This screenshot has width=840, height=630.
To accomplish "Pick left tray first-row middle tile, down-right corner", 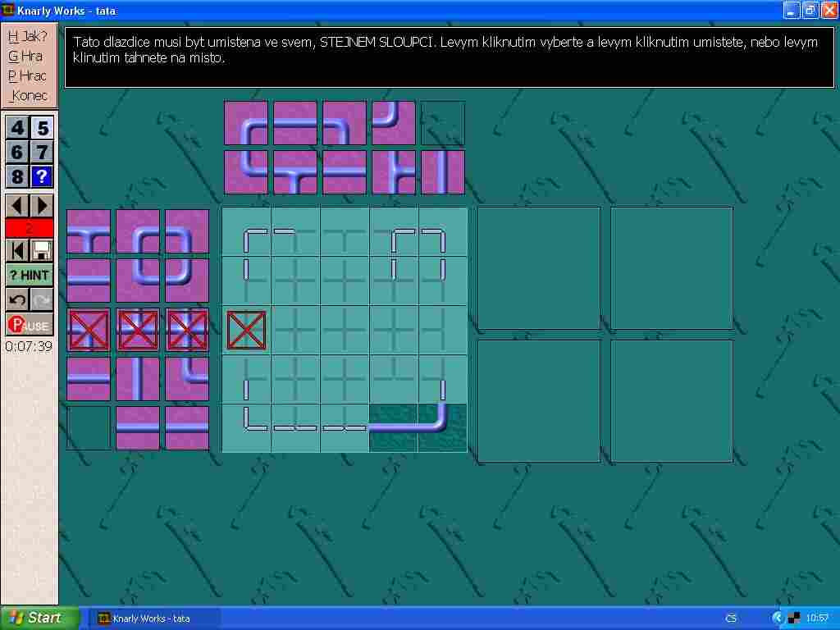I will [x=138, y=231].
